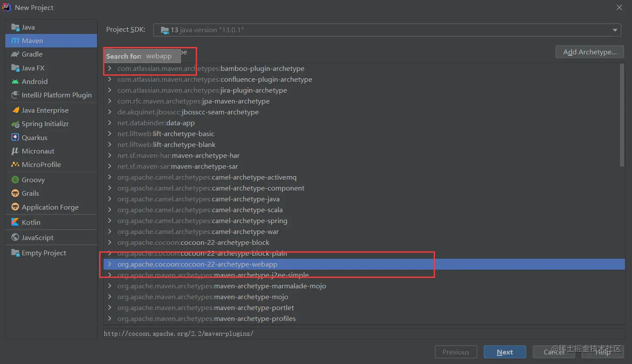Click the Quarkus icon

[x=15, y=137]
